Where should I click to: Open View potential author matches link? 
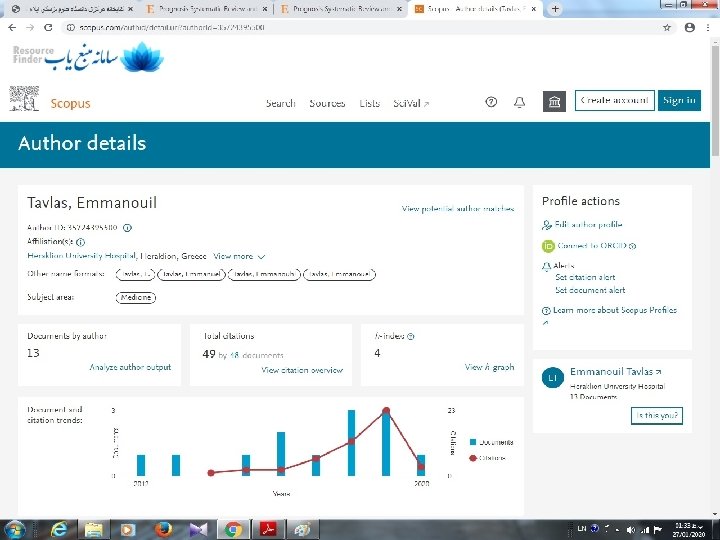(458, 209)
